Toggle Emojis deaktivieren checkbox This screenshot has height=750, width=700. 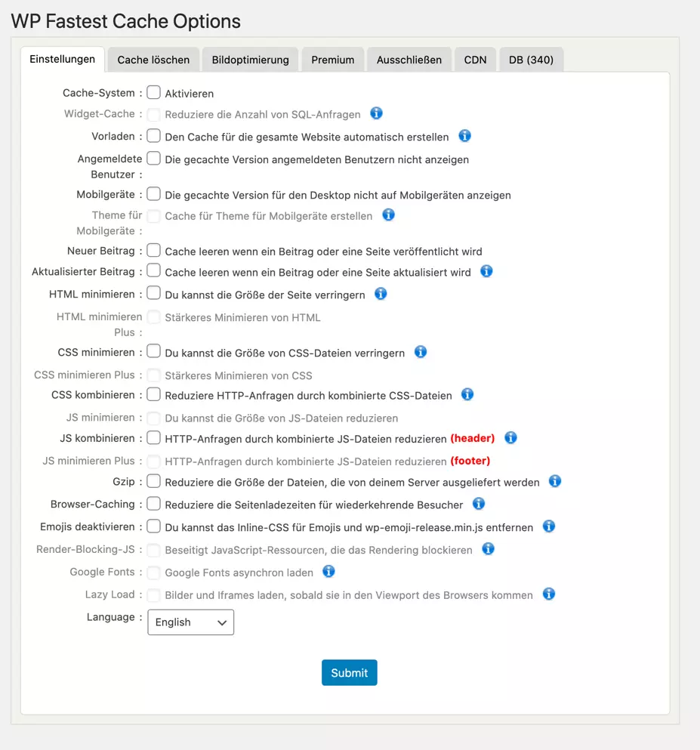coord(153,526)
